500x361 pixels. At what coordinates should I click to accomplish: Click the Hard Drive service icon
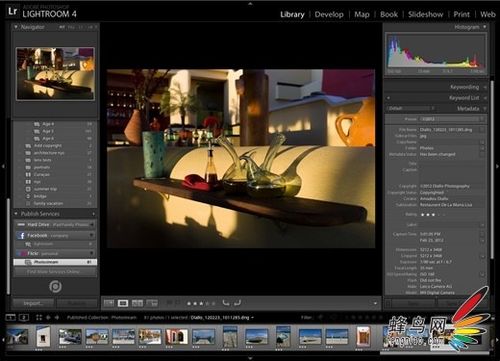point(21,225)
